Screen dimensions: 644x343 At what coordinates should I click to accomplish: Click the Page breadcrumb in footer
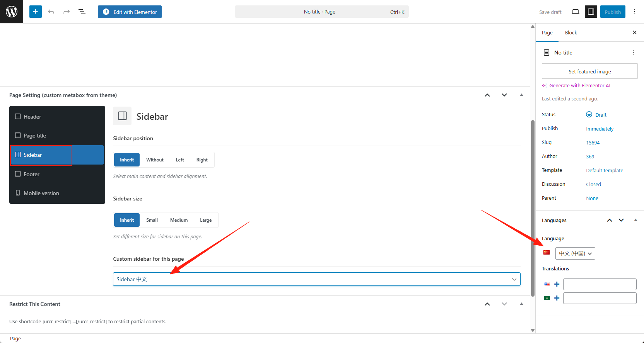15,339
